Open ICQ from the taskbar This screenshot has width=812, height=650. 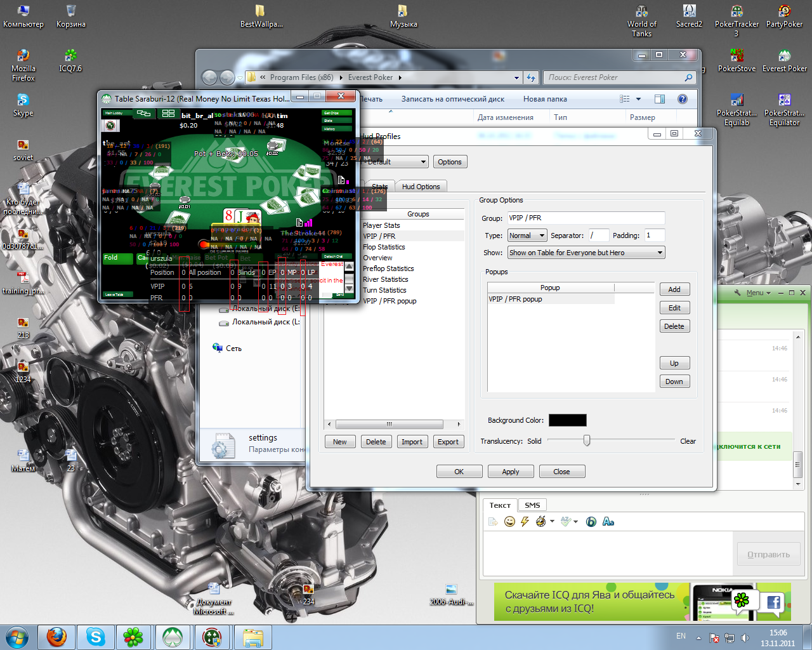coord(133,637)
